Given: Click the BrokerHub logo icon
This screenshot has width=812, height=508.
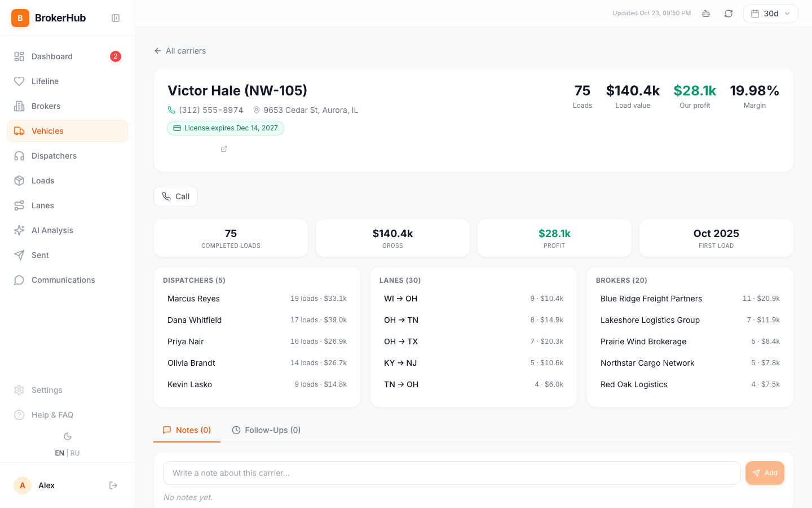Looking at the screenshot, I should point(20,18).
